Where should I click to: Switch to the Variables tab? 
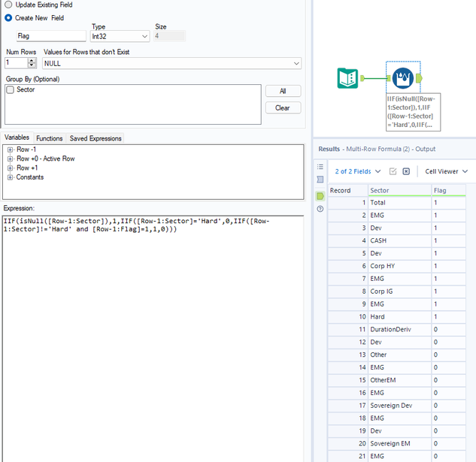click(x=17, y=137)
